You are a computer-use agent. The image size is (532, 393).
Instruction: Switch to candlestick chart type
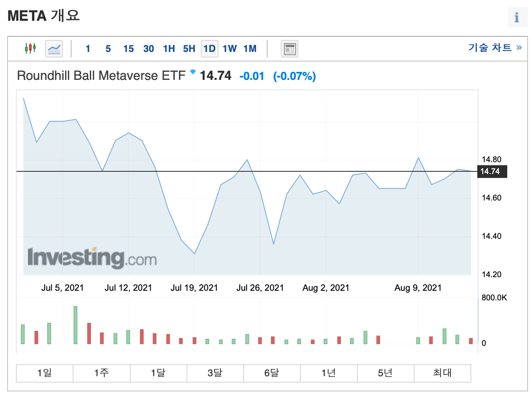pos(30,49)
